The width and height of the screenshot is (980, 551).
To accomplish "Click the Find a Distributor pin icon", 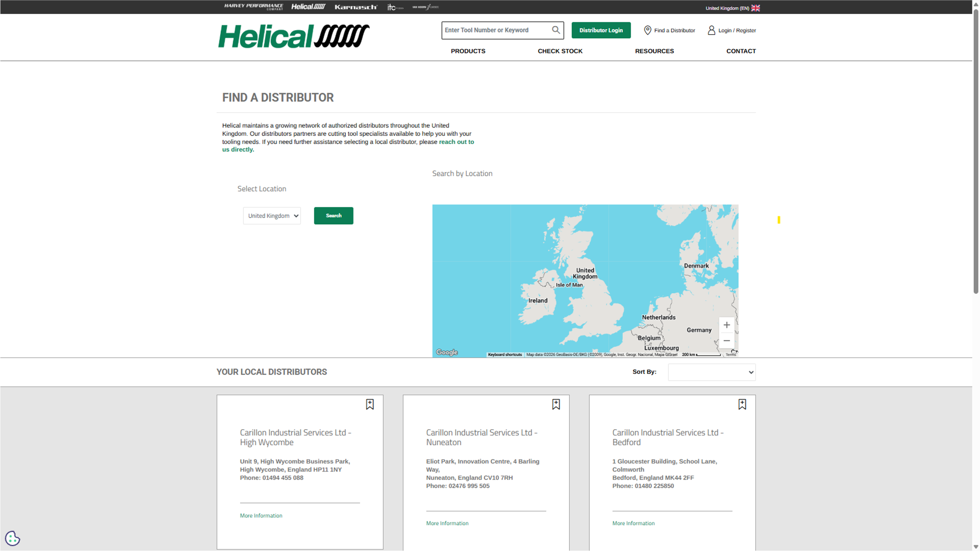I will point(647,30).
